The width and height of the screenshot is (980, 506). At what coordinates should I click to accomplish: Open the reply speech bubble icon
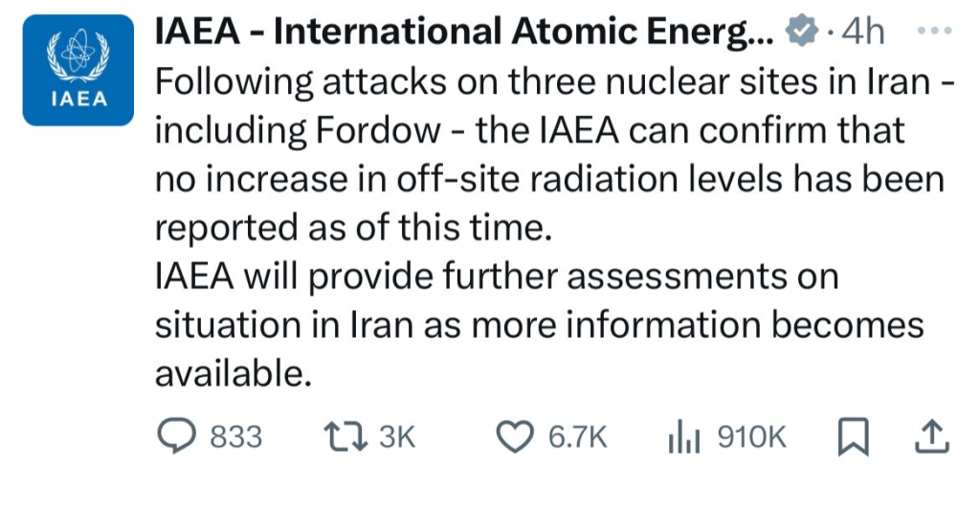pos(176,436)
